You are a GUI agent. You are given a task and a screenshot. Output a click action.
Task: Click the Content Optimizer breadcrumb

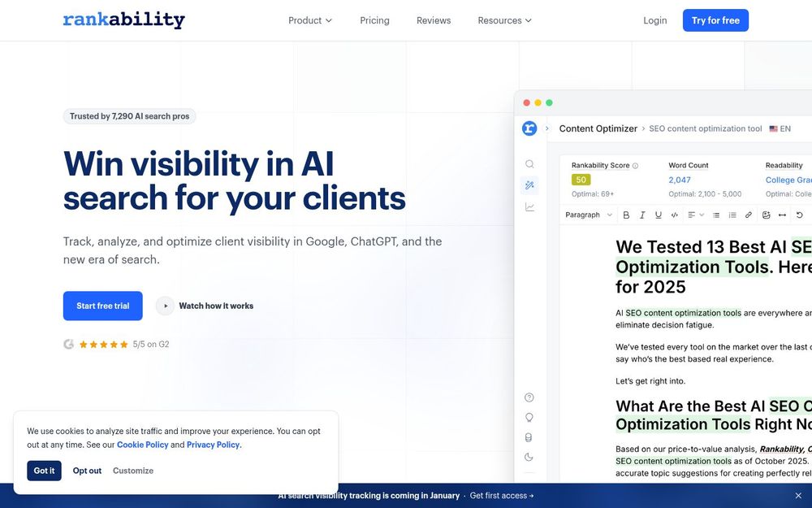point(598,128)
